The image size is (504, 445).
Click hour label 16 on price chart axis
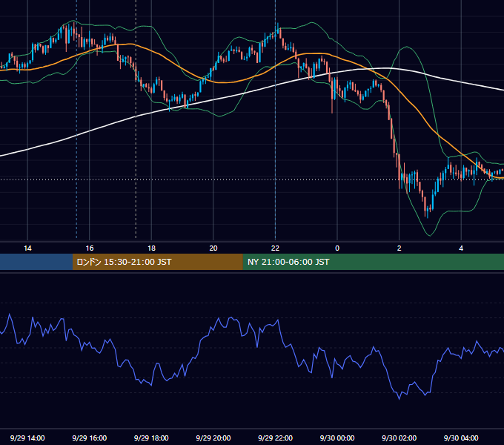(90, 248)
